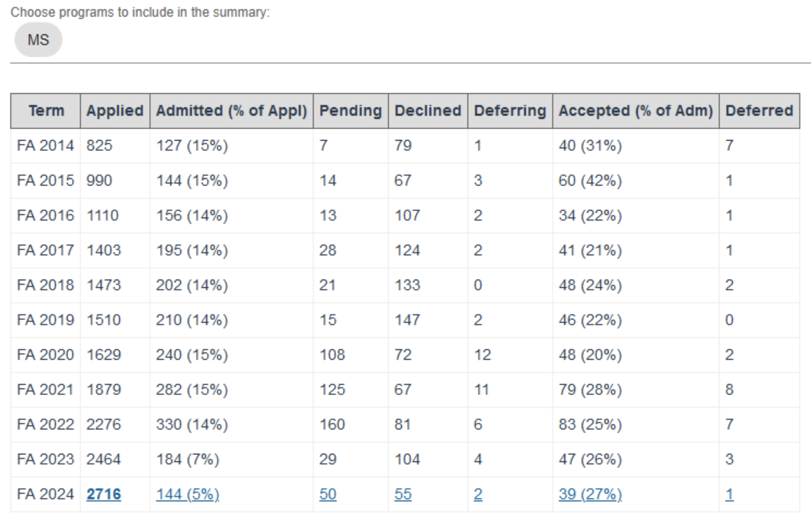Open the 2716 applied link for FA 2024
The image size is (812, 531).
click(104, 494)
